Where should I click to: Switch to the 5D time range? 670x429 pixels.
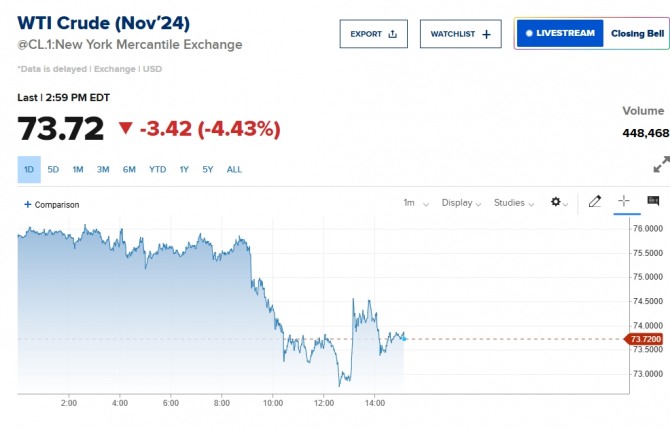click(x=53, y=170)
